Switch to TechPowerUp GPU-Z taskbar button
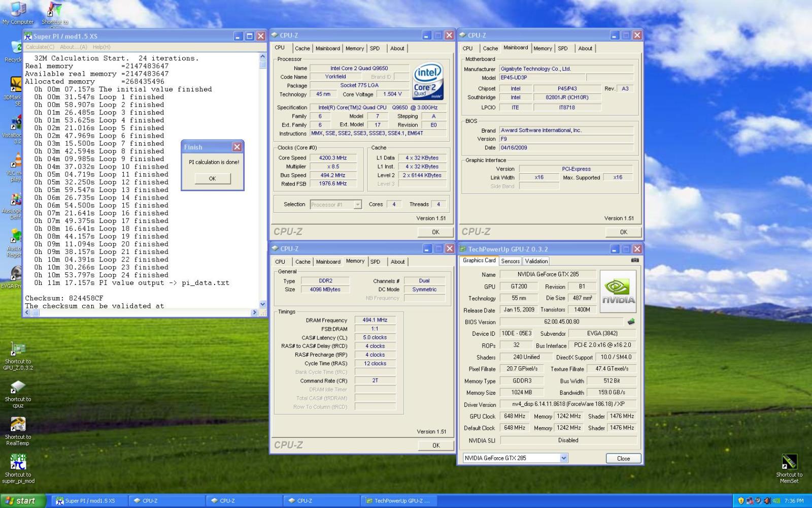 pyautogui.click(x=399, y=501)
